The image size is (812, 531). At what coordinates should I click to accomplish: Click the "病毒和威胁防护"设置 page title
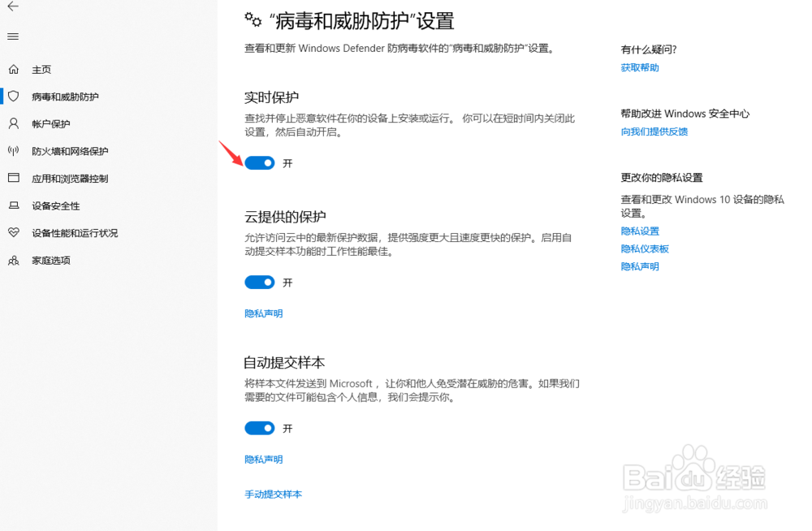[x=361, y=21]
